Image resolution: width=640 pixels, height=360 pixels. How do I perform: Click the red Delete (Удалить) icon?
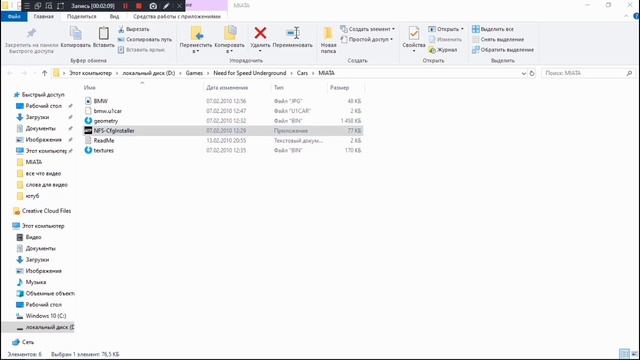click(260, 33)
